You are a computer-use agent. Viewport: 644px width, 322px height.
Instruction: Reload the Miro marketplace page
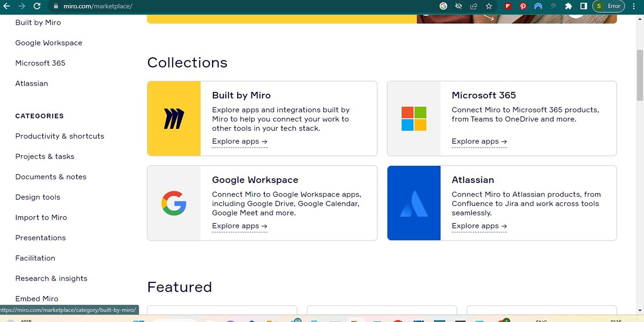37,6
